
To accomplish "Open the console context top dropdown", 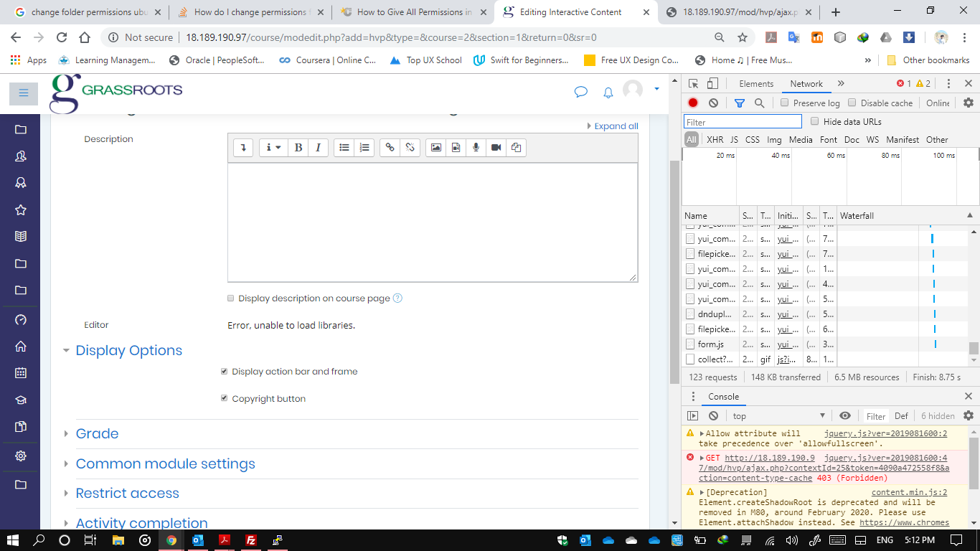I will click(779, 416).
